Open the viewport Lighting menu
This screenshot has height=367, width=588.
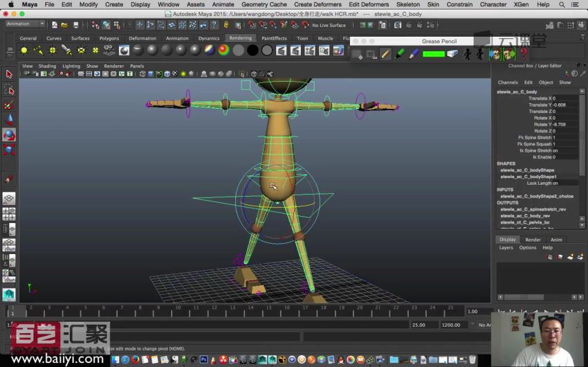coord(71,66)
